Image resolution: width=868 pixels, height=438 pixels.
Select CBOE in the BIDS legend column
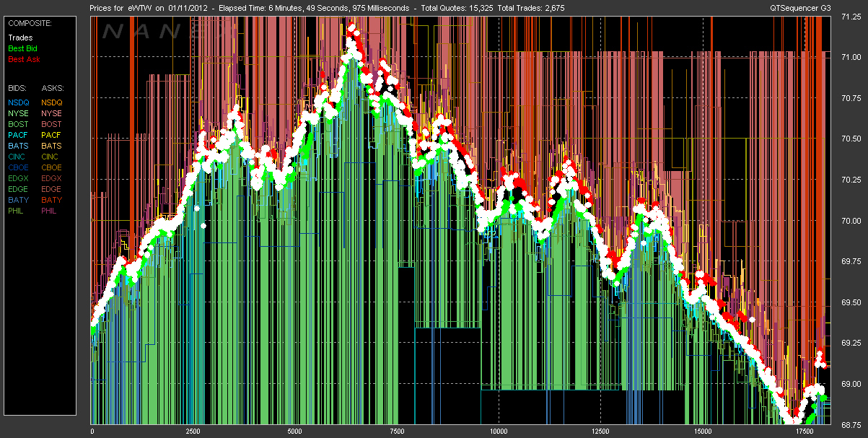19,167
